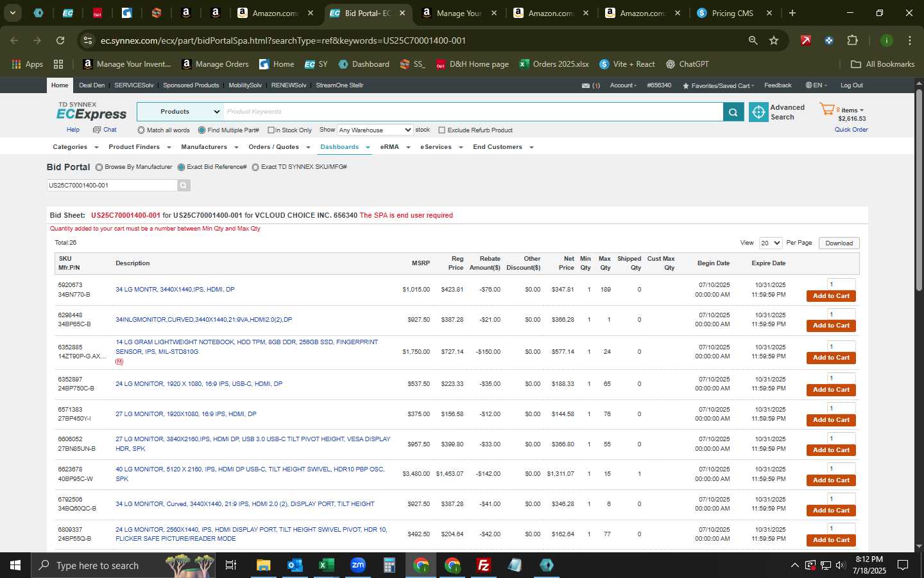Add 14ZT90P LG Gram notebook to cart

(831, 358)
